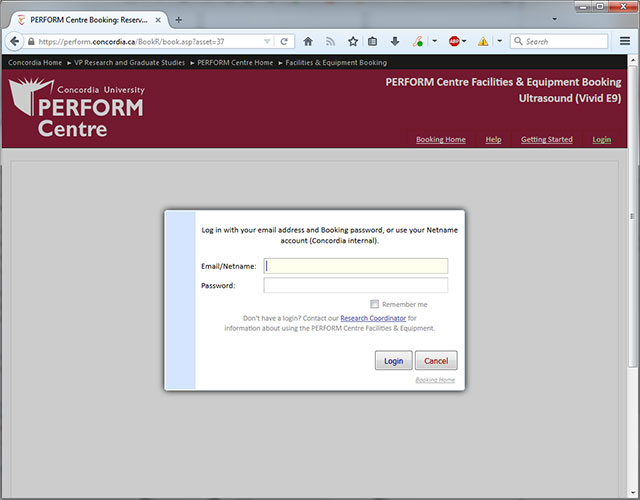
Task: Follow the Research Coordinator link
Action: (373, 318)
